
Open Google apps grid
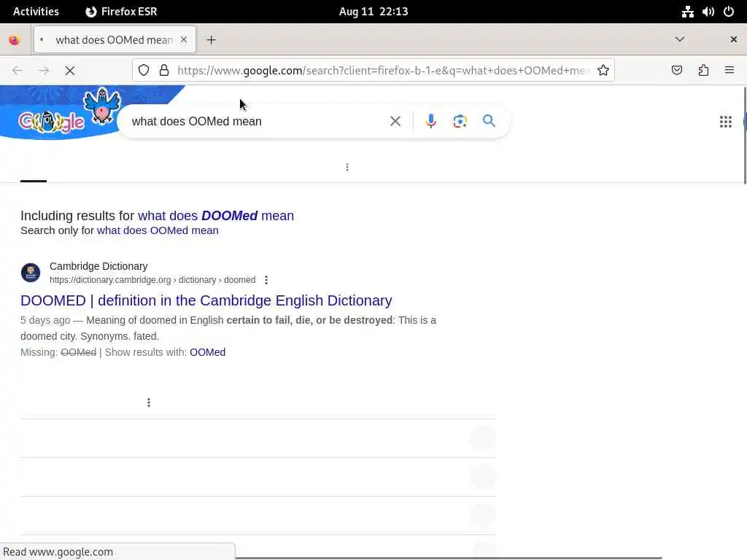726,122
